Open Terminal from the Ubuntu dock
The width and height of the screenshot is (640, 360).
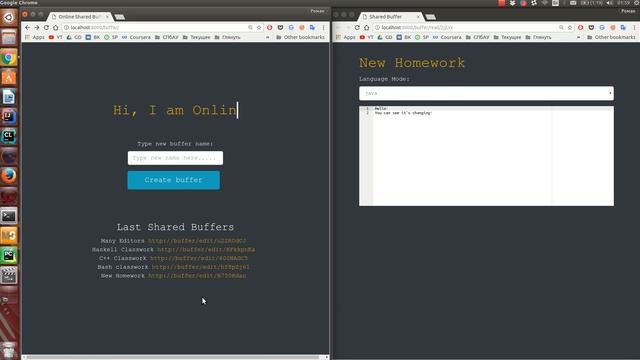click(9, 216)
